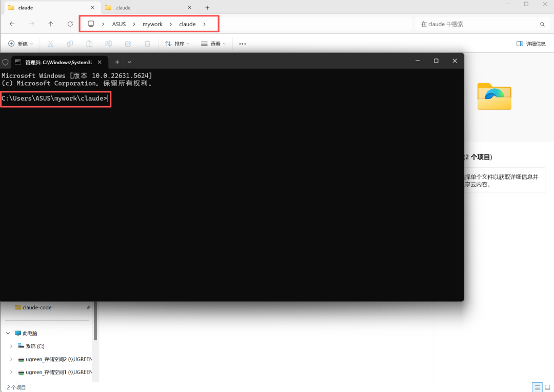
Task: Expand chevron after mywork breadcrumb
Action: click(171, 24)
